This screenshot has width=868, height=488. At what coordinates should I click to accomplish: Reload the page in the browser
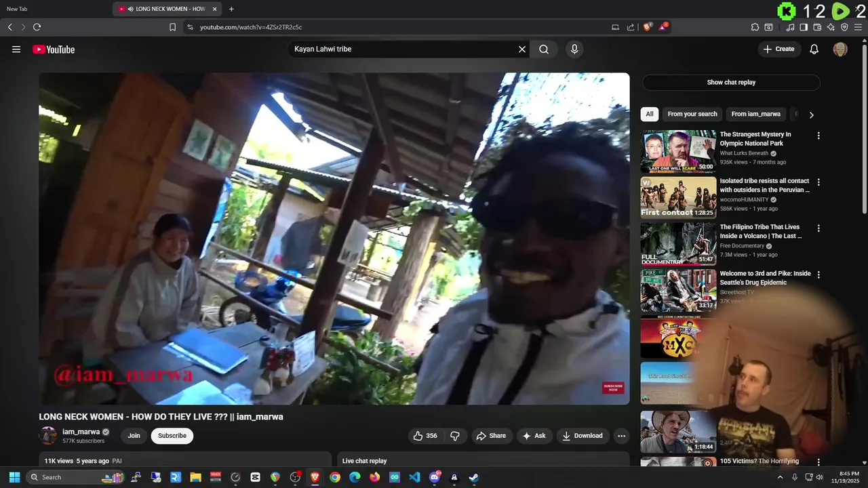pyautogui.click(x=37, y=27)
